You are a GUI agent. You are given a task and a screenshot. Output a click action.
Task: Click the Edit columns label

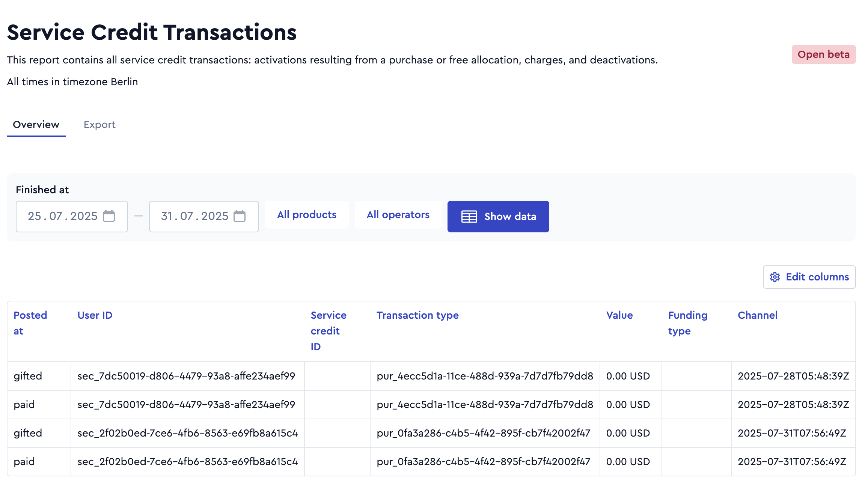point(817,277)
